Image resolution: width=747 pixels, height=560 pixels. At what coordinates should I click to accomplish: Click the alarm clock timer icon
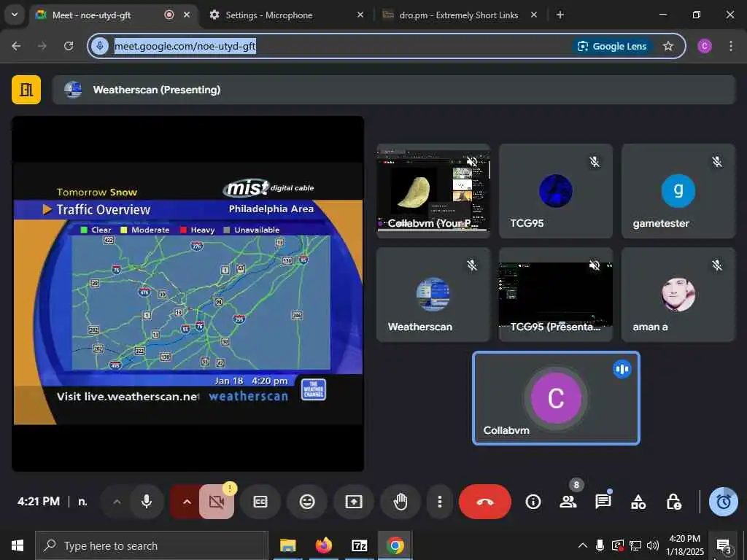[724, 502]
